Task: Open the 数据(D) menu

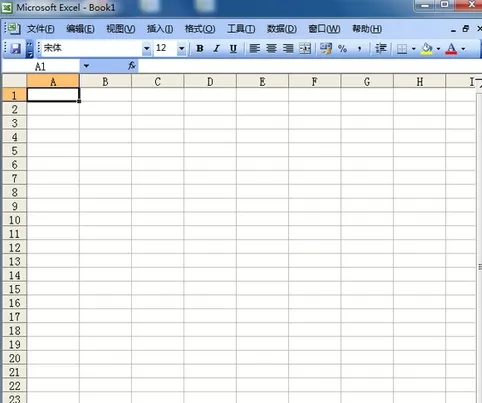Action: (x=282, y=29)
